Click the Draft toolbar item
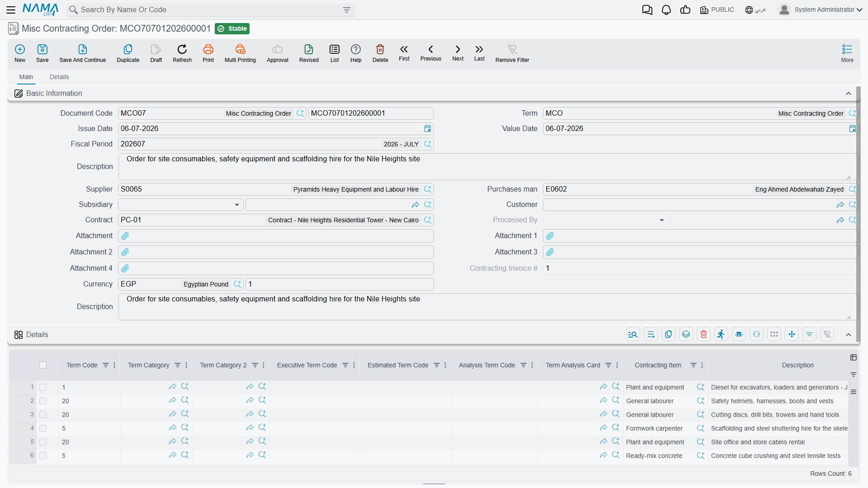Image resolution: width=868 pixels, height=488 pixels. (x=156, y=53)
